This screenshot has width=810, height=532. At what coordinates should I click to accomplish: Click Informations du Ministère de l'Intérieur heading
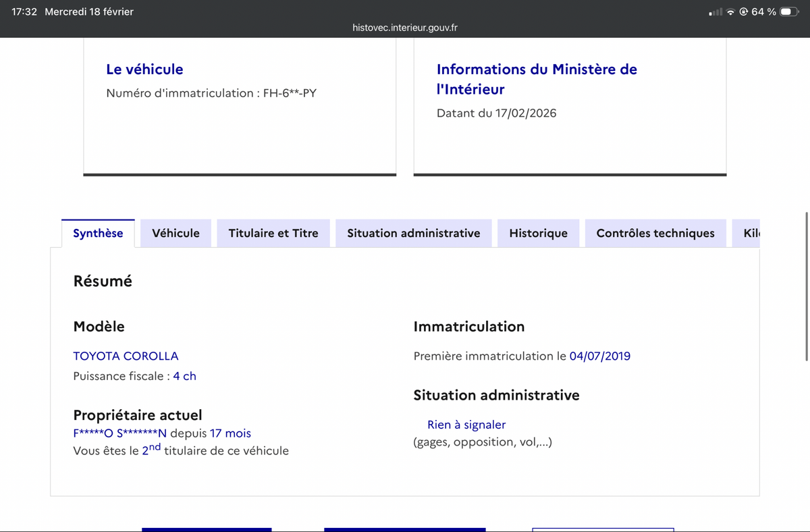[x=537, y=78]
